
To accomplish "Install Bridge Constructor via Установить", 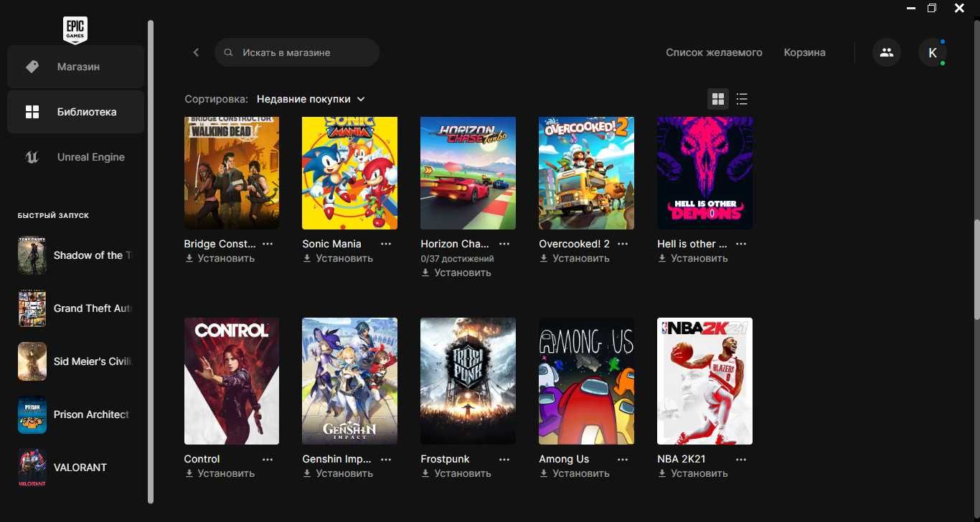I will click(x=220, y=258).
